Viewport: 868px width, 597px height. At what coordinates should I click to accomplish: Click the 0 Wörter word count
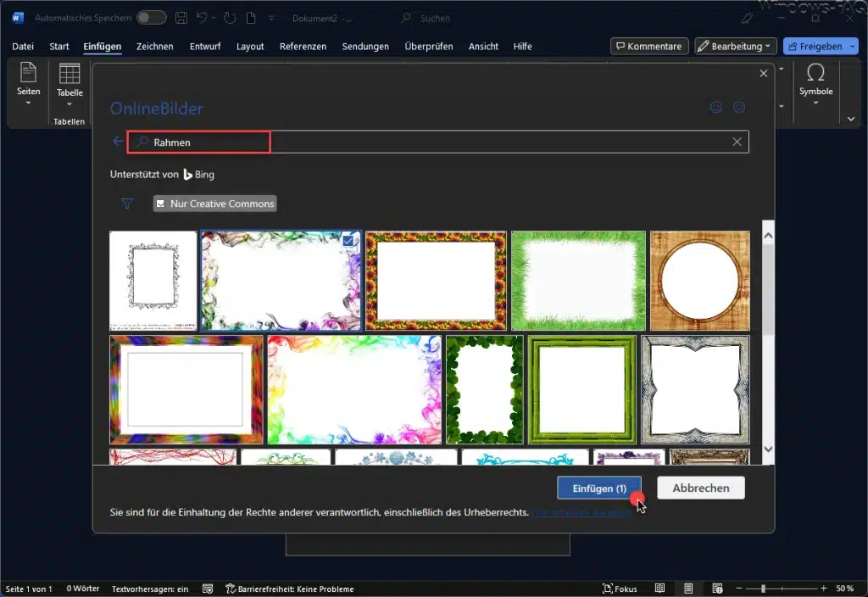tap(83, 589)
